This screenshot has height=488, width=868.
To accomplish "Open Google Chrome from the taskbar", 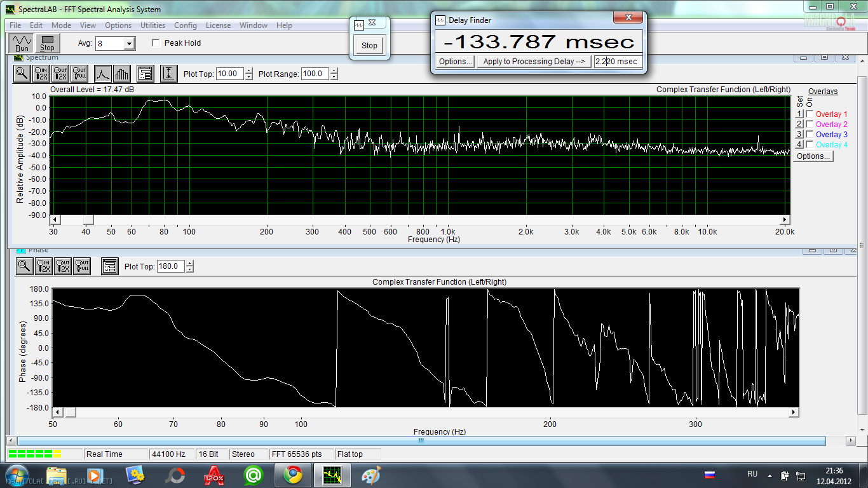I will [x=293, y=475].
